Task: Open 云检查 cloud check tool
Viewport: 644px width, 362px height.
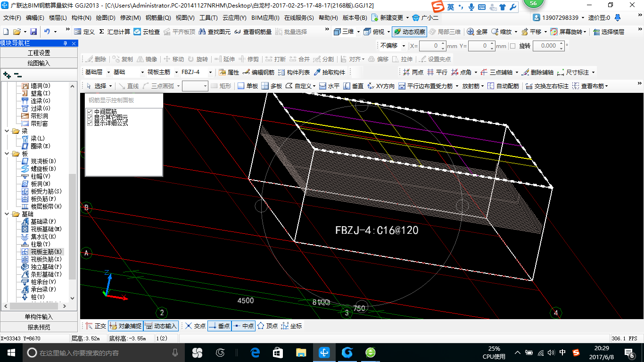Action: (147, 32)
